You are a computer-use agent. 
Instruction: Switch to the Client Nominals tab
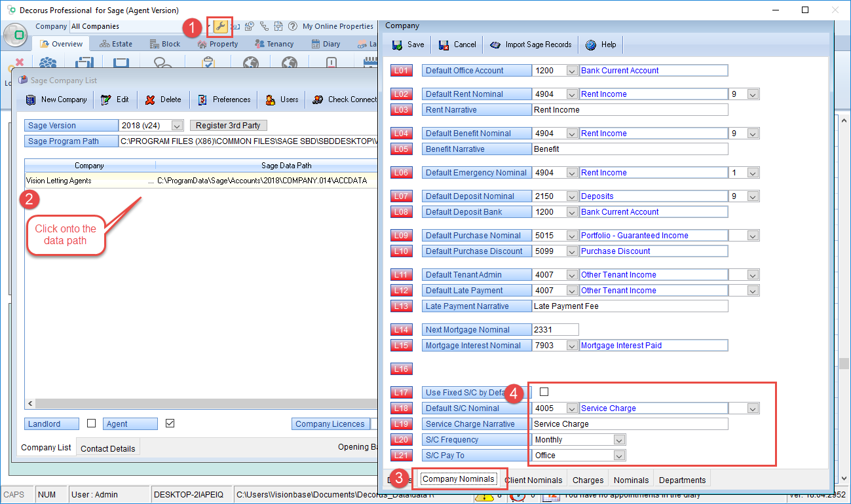(533, 480)
